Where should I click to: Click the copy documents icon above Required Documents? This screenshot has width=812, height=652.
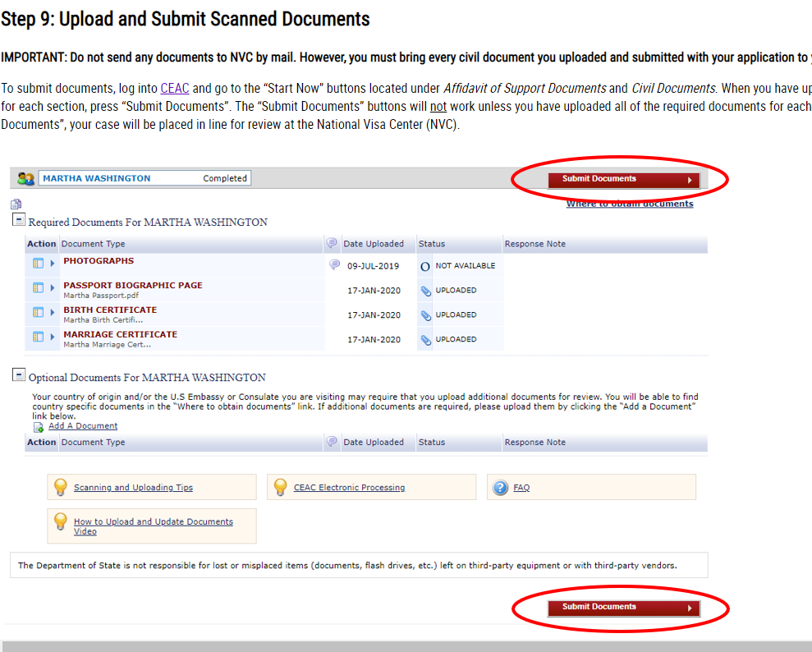pyautogui.click(x=16, y=204)
